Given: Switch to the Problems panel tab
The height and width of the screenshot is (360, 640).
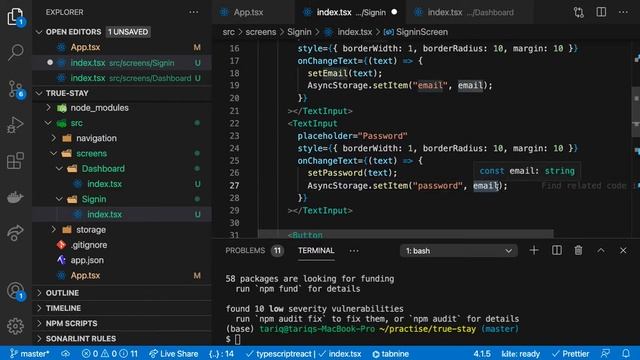Looking at the screenshot, I should [245, 251].
